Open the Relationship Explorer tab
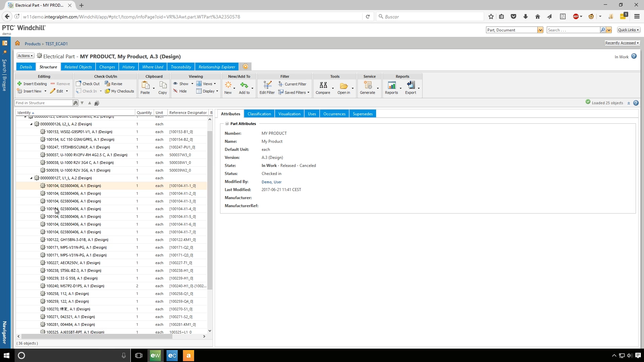The height and width of the screenshot is (362, 644). 217,67
